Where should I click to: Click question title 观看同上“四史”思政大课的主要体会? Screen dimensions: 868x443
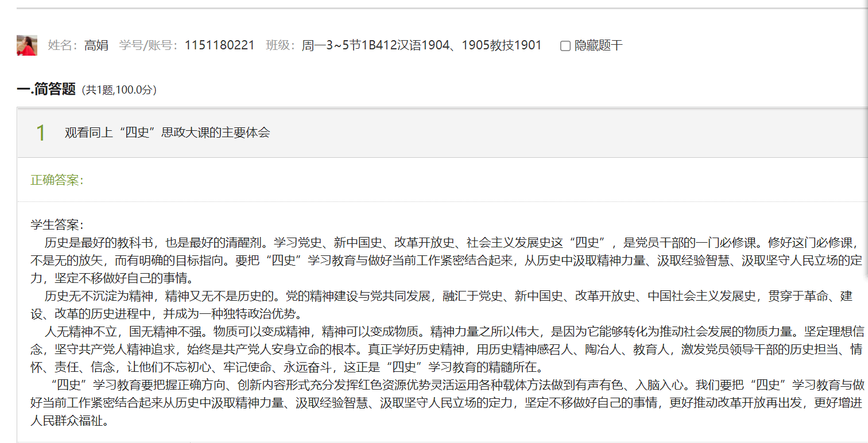coord(167,133)
